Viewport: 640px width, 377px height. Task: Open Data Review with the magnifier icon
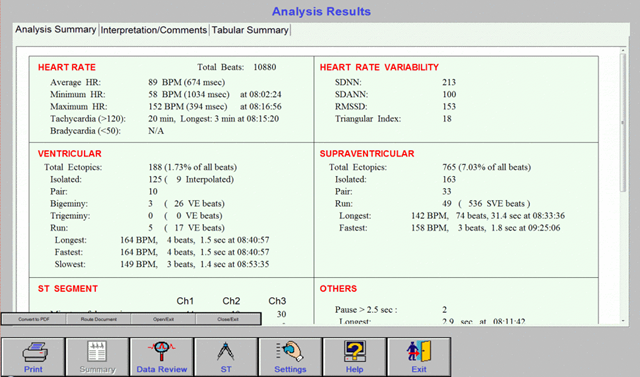[x=162, y=351]
